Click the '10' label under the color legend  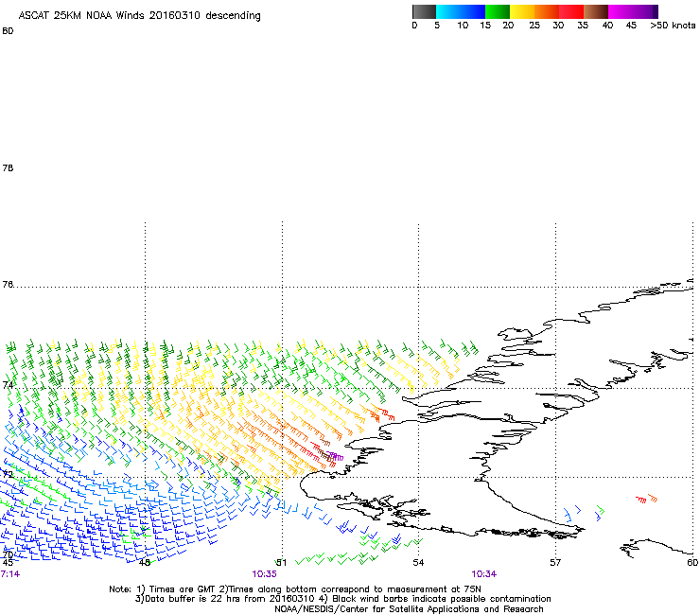pyautogui.click(x=463, y=26)
